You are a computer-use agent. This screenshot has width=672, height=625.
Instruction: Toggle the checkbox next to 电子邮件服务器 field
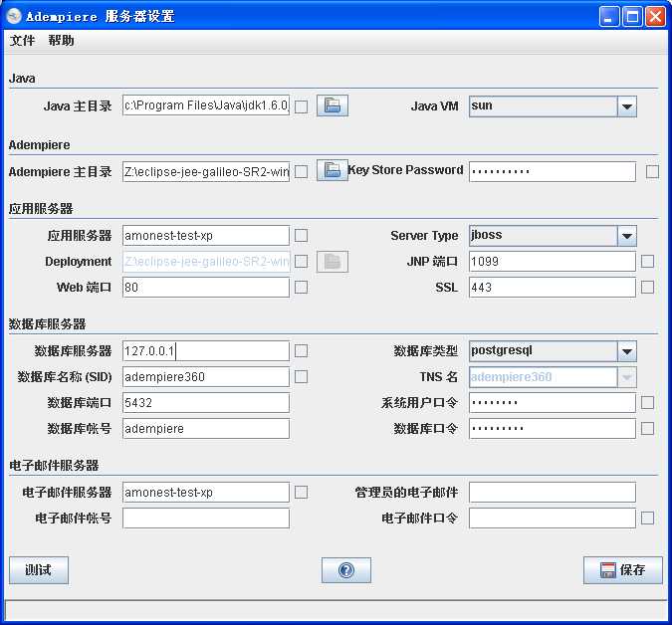tap(302, 493)
